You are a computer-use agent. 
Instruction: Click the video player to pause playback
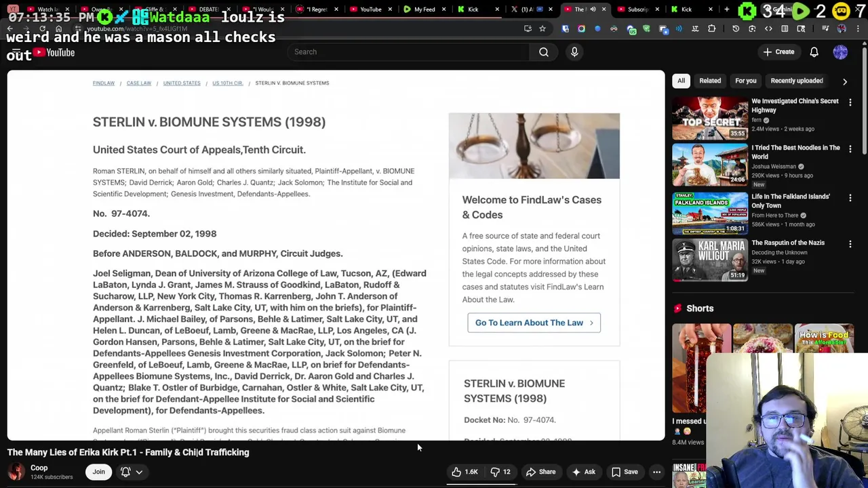click(336, 256)
